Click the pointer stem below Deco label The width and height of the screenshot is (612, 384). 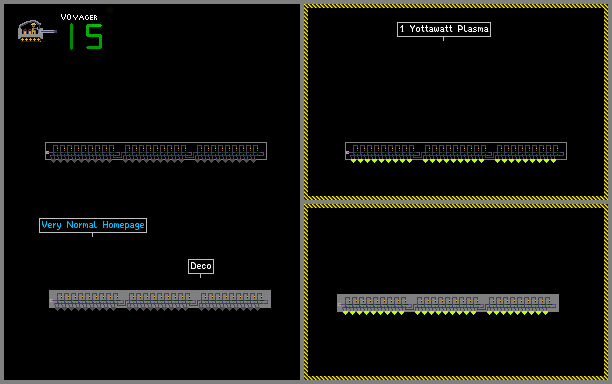[201, 276]
